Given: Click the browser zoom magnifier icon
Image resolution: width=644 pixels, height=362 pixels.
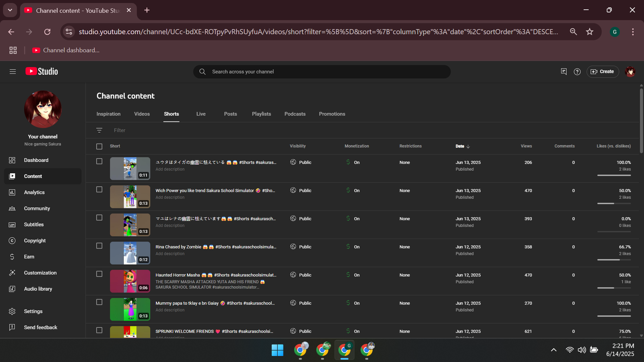Looking at the screenshot, I should (574, 32).
